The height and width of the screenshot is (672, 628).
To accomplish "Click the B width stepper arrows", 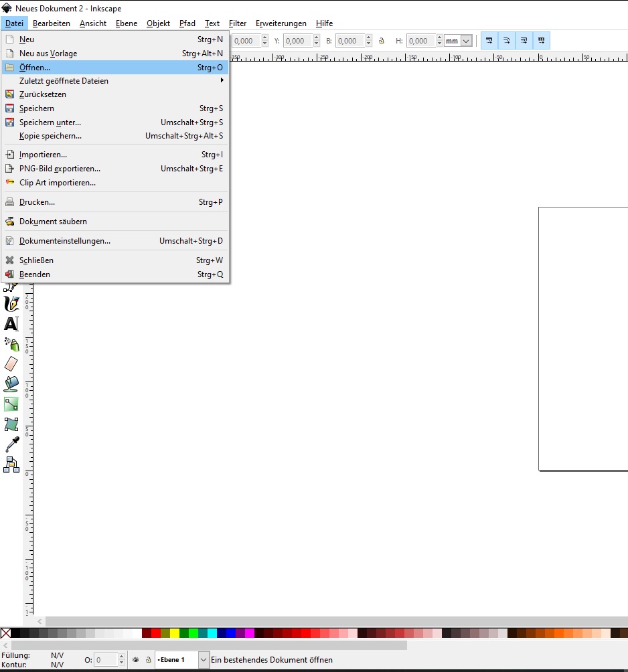I will coord(369,41).
